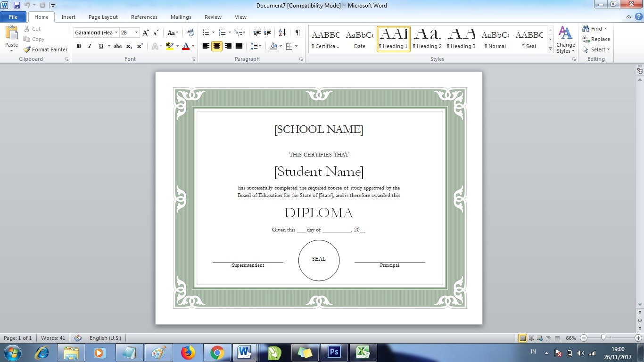Switch to the Insert tab

click(68, 17)
